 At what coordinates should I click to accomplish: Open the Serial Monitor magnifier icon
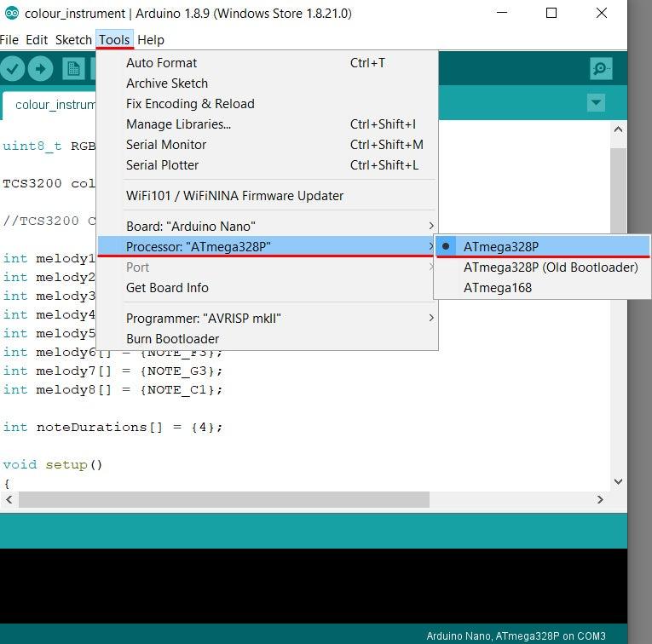pos(601,68)
